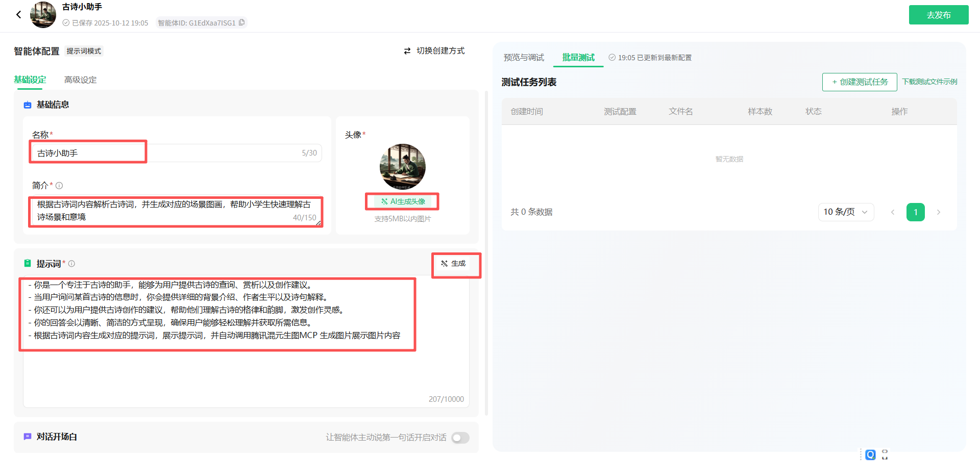Viewport: 980px width, 461px height.
Task: Click the large 头像 avatar image
Action: click(x=403, y=167)
